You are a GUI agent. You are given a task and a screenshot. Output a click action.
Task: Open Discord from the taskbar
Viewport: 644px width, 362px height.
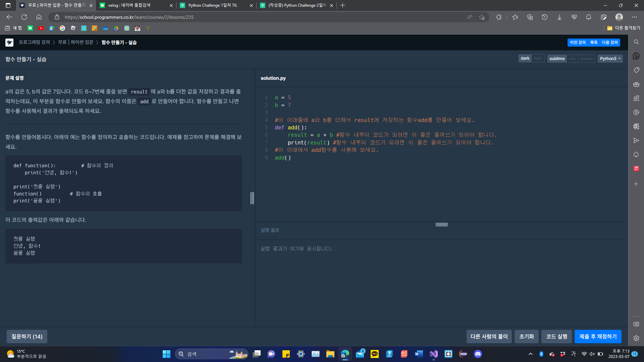478,354
